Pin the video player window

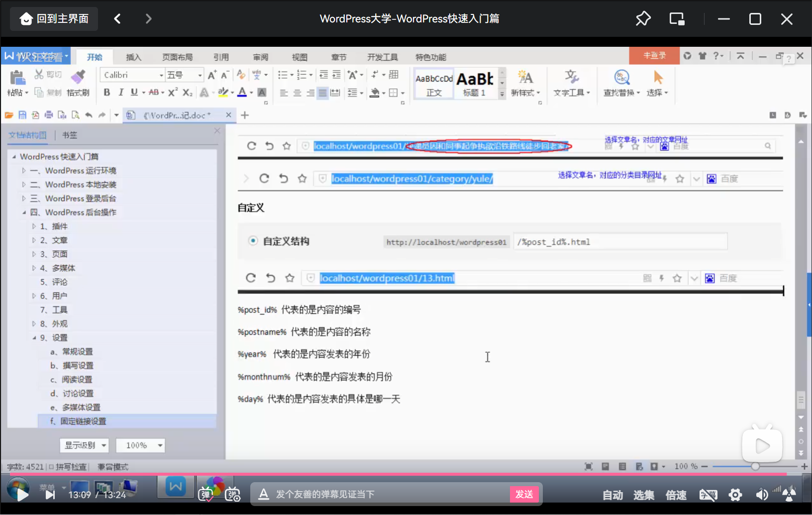pos(643,19)
